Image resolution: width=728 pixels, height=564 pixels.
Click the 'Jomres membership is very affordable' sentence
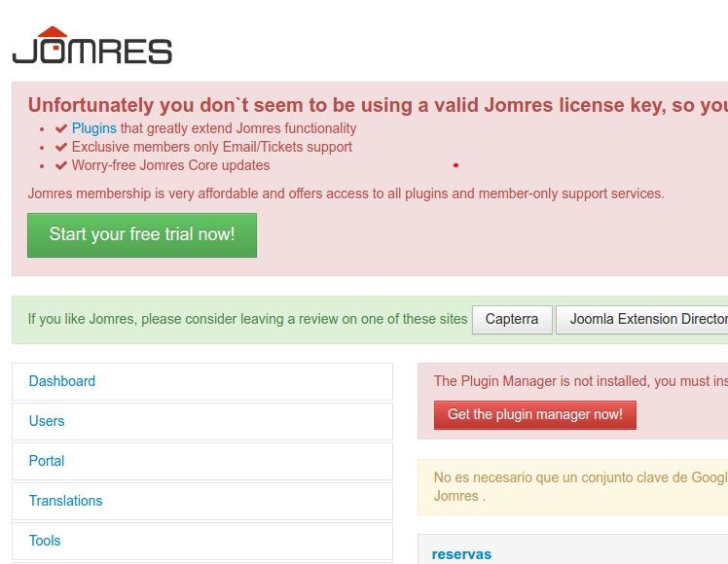[346, 194]
